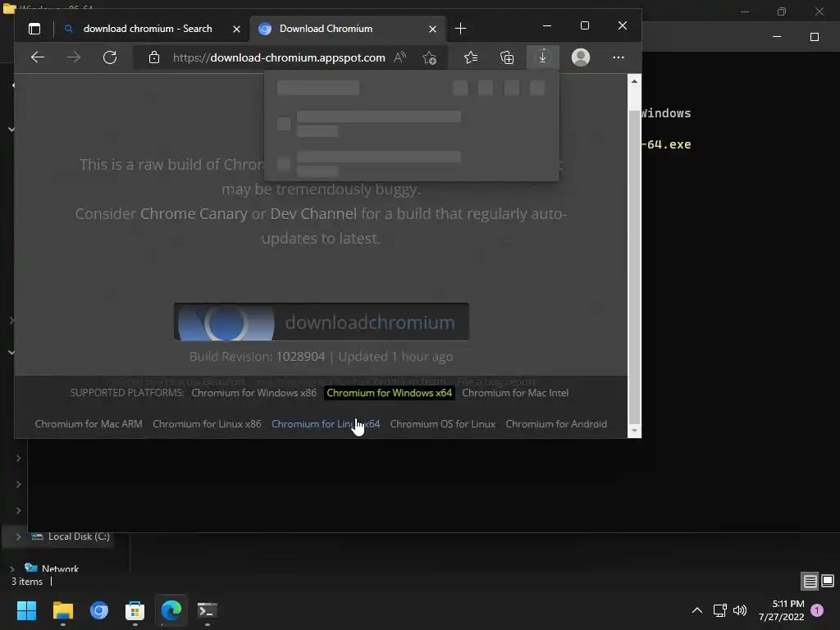This screenshot has width=840, height=630.
Task: Choose Chromium for Windows x64
Action: 390,393
